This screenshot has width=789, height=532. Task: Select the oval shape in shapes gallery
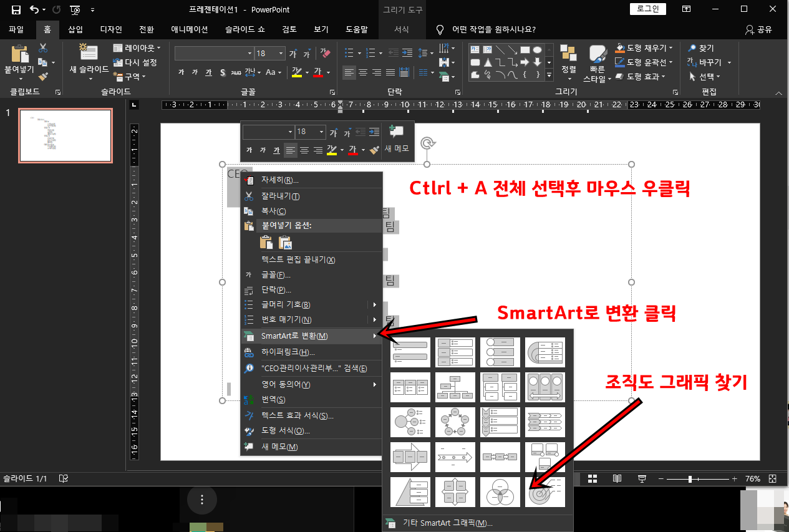(537, 49)
